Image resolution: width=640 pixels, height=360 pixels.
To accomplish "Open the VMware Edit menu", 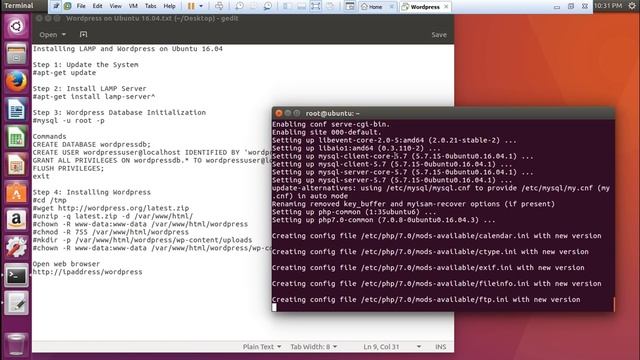I will 97,6.
